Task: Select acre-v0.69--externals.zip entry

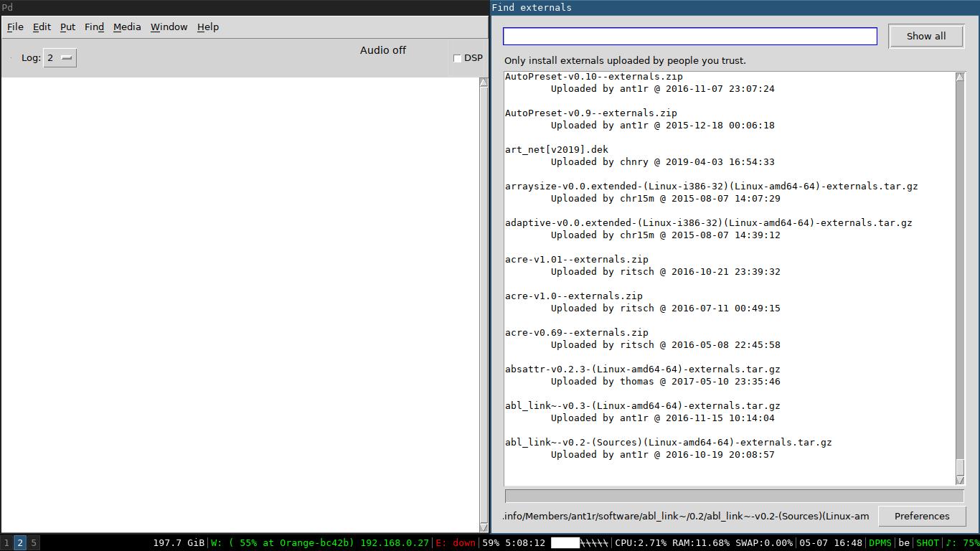Action: 577,333
